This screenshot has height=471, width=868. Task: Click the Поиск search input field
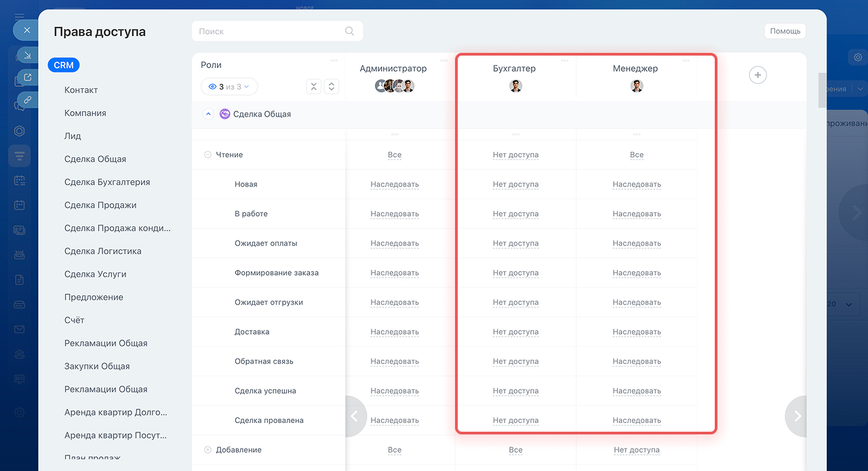271,31
